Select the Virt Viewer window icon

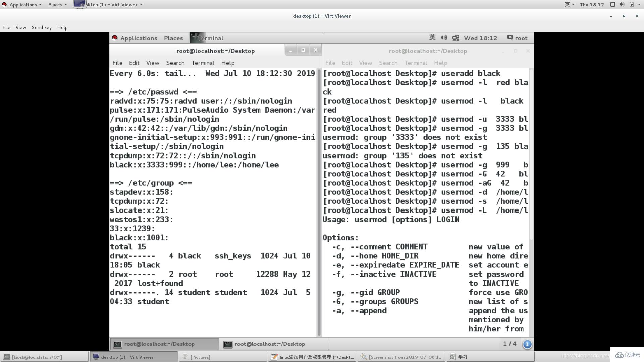pyautogui.click(x=79, y=4)
